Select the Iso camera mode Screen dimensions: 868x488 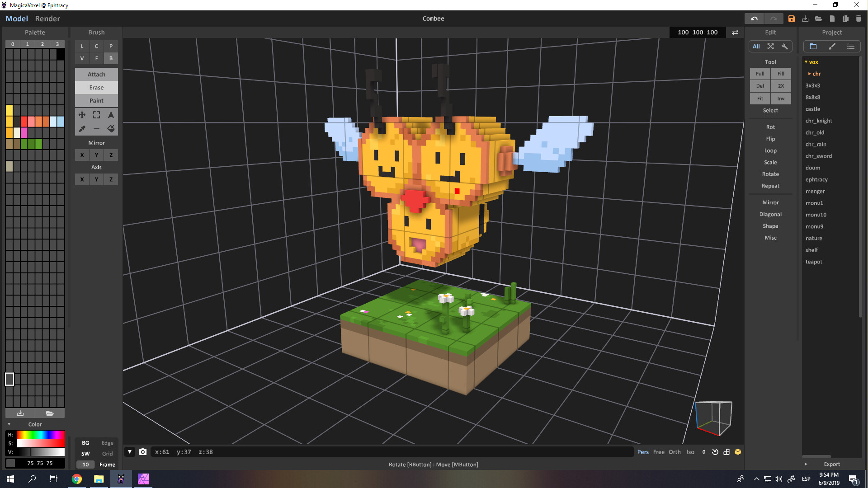pyautogui.click(x=690, y=452)
